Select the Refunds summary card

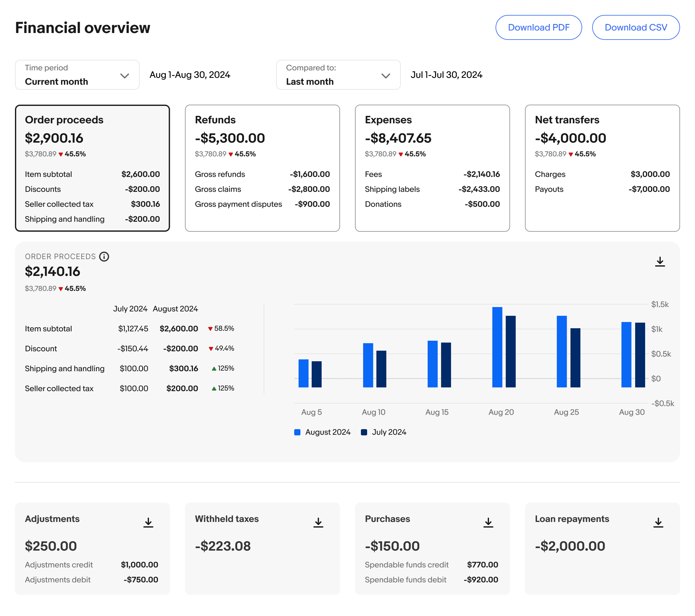[x=262, y=168]
